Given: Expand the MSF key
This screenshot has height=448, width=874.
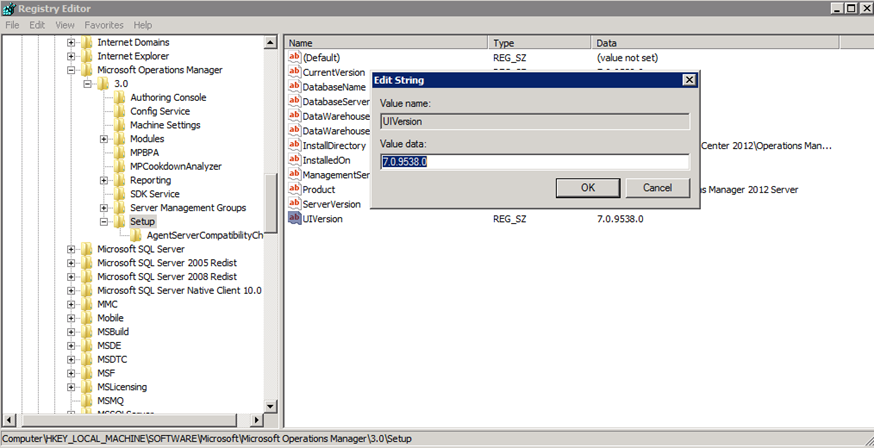Looking at the screenshot, I should point(71,373).
